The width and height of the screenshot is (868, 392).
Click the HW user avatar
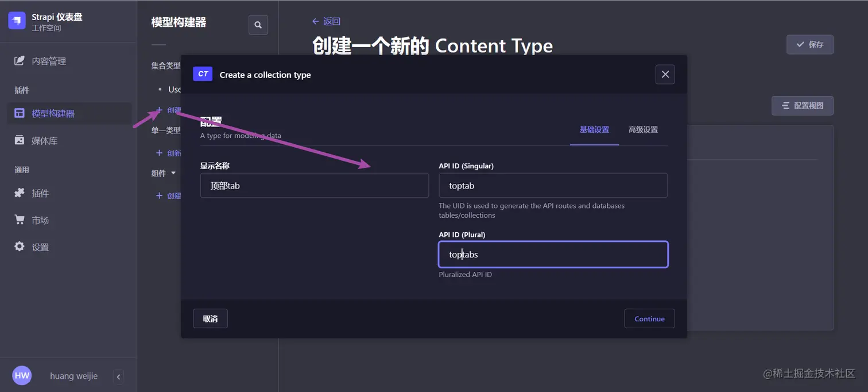tap(22, 376)
